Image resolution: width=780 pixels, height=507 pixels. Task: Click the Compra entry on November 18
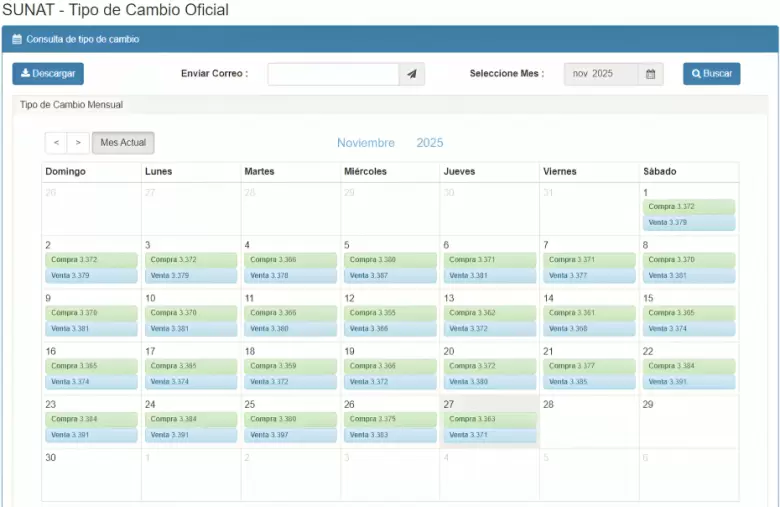pyautogui.click(x=290, y=366)
